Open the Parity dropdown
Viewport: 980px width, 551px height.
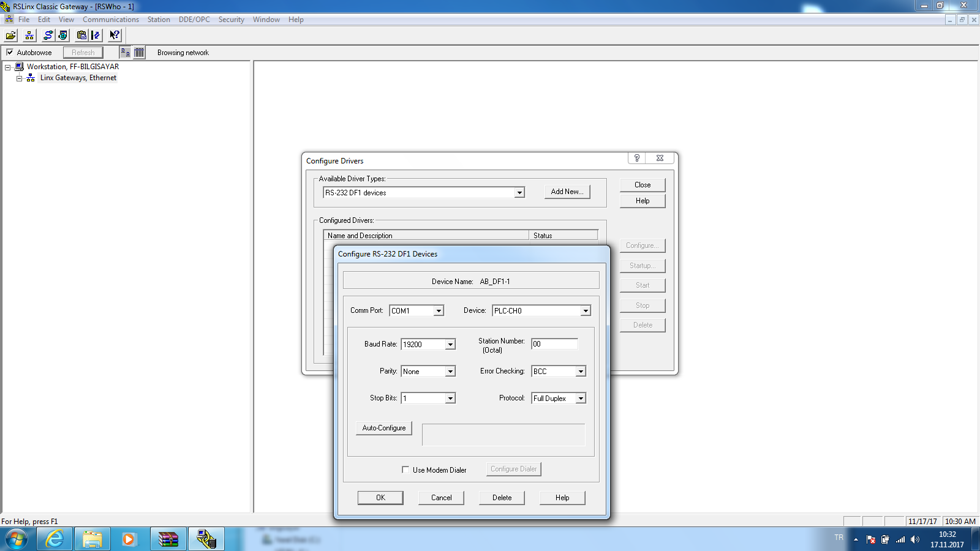[450, 372]
